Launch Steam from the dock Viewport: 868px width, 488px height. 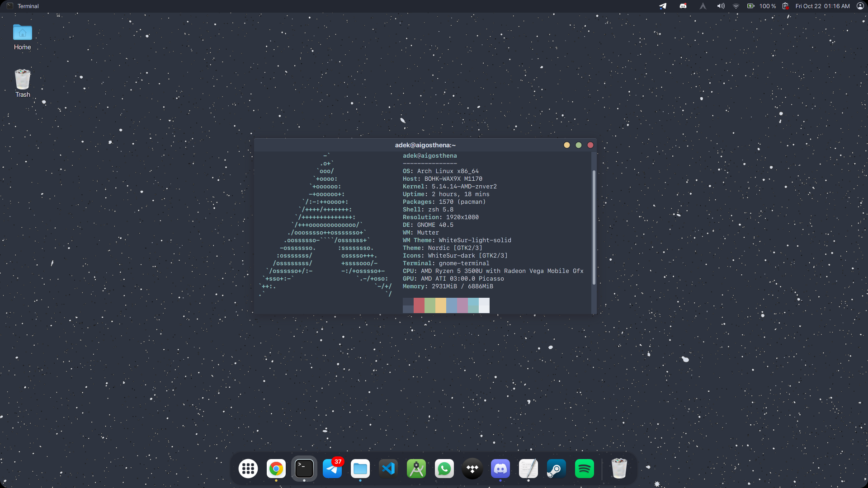[556, 469]
